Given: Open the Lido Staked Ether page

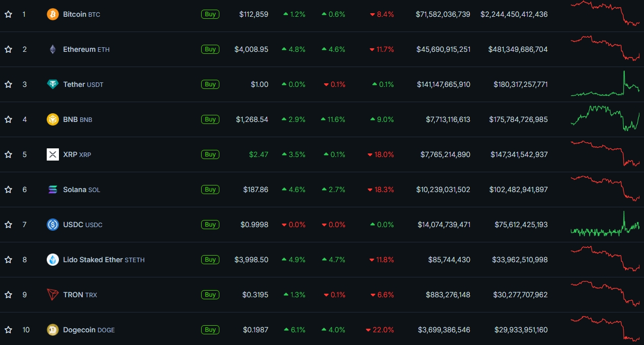Looking at the screenshot, I should 93,260.
